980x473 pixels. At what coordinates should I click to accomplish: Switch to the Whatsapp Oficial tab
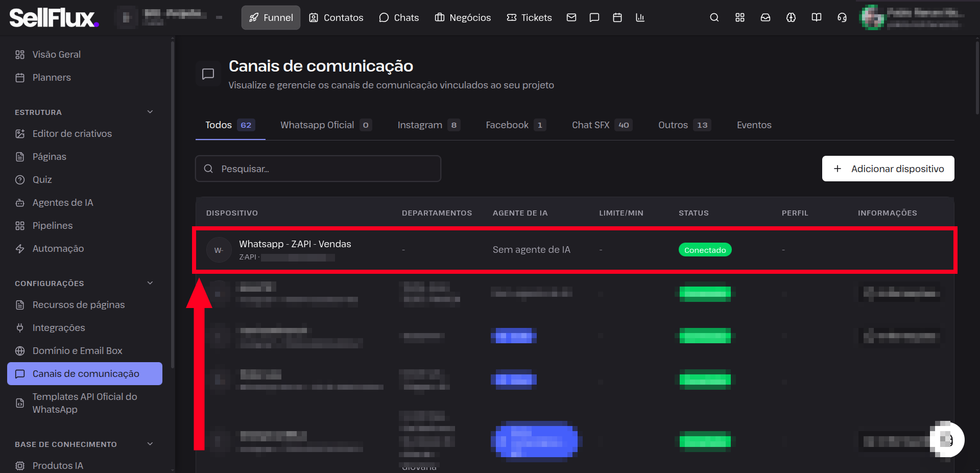coord(326,125)
